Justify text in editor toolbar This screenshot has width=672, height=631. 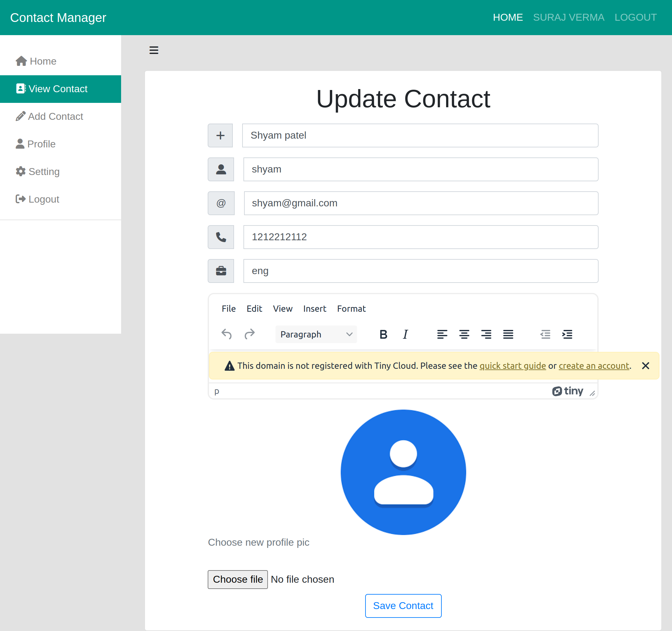coord(508,334)
